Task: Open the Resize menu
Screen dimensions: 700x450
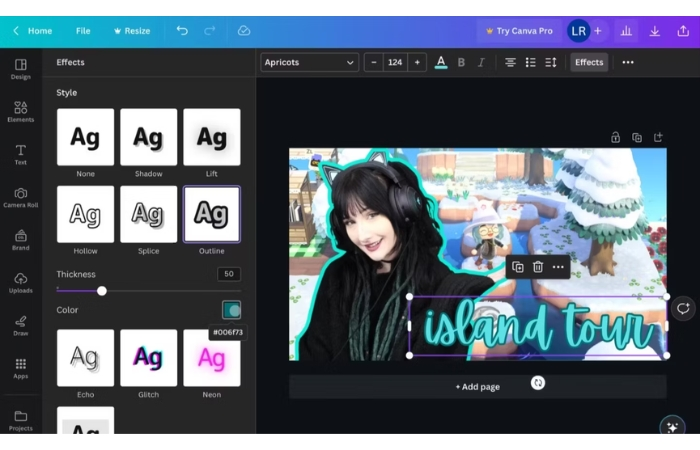Action: coord(132,31)
